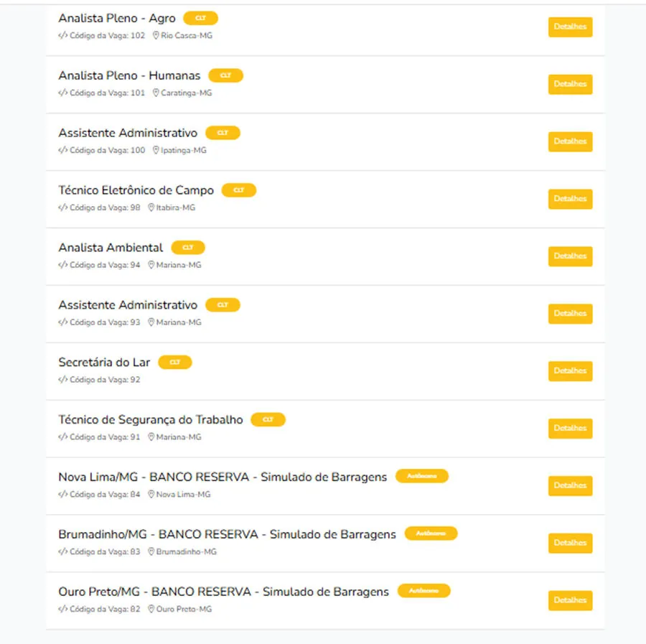Image resolution: width=646 pixels, height=644 pixels.
Task: Click the CLT badge on Analista Ambiental
Action: click(188, 248)
